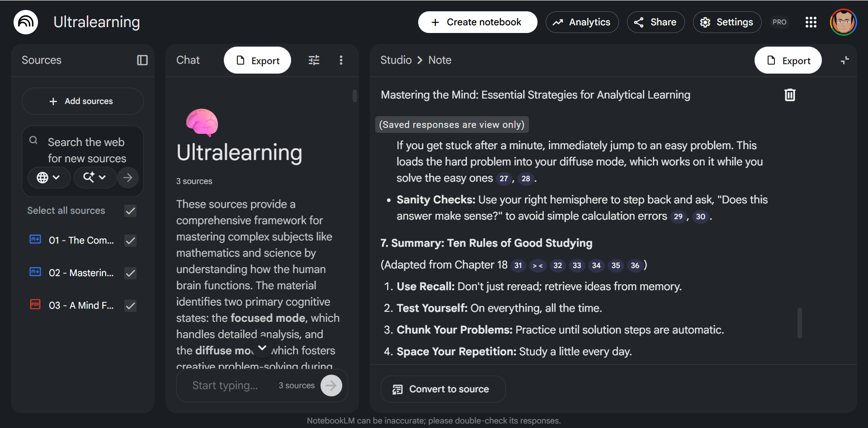Viewport: 868px width, 428px height.
Task: Send chat message arrow button
Action: [331, 386]
